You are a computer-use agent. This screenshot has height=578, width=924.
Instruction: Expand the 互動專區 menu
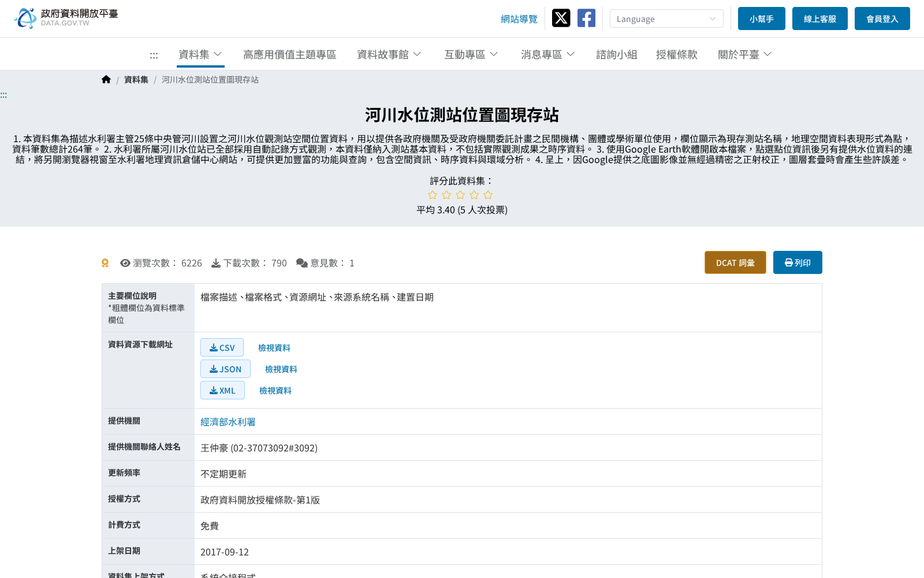tap(471, 54)
